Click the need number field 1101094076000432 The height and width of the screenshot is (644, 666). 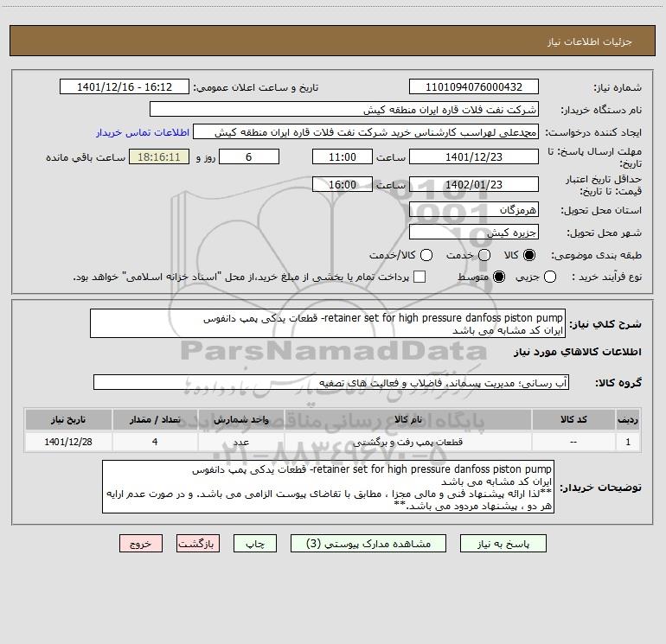click(x=474, y=86)
